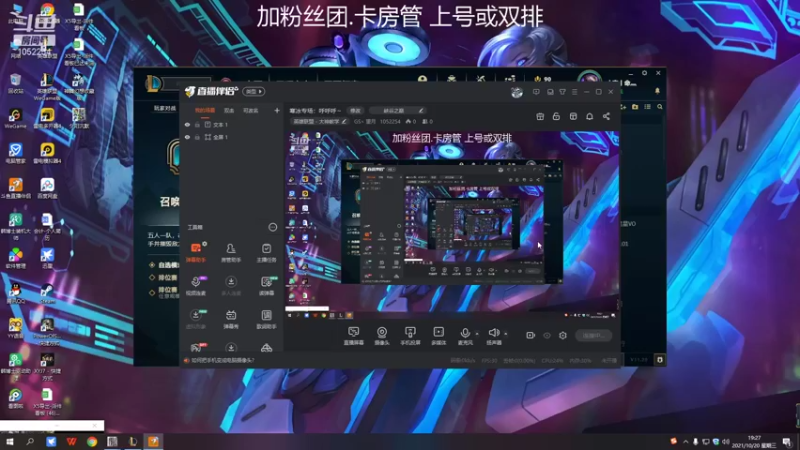Click the bell icon at the League client top right
The width and height of the screenshot is (800, 450).
[657, 91]
